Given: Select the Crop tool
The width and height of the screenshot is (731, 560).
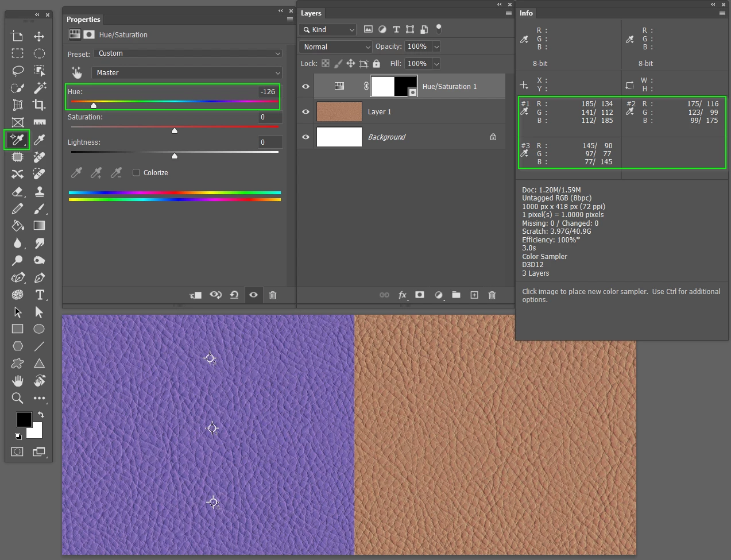Looking at the screenshot, I should click(x=39, y=105).
